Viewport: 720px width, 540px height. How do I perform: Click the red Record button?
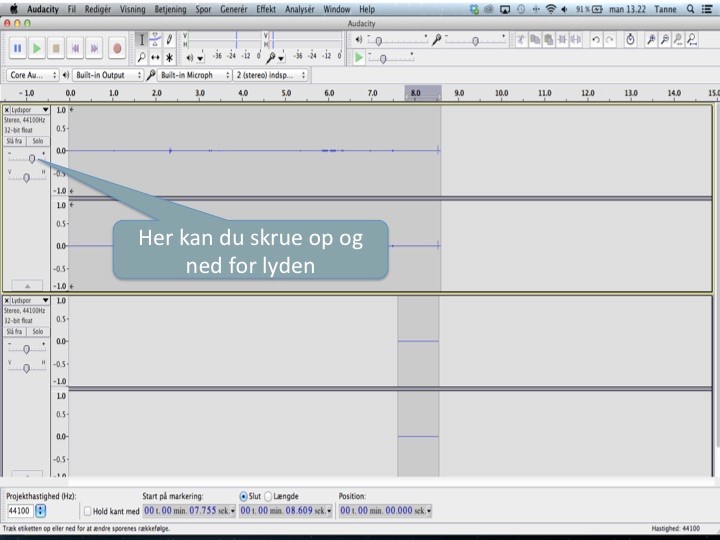coord(117,48)
